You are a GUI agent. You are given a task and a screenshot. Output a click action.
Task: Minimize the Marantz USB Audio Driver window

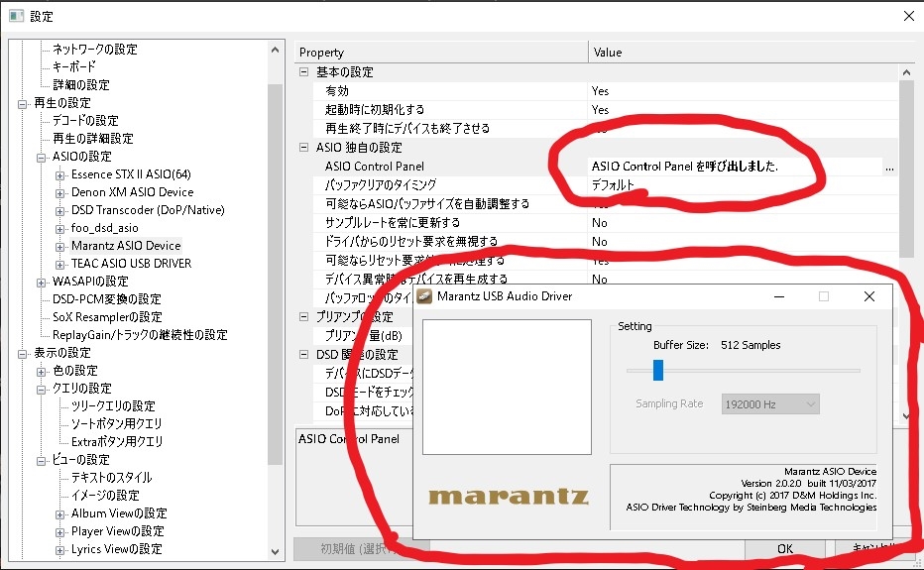(x=779, y=296)
